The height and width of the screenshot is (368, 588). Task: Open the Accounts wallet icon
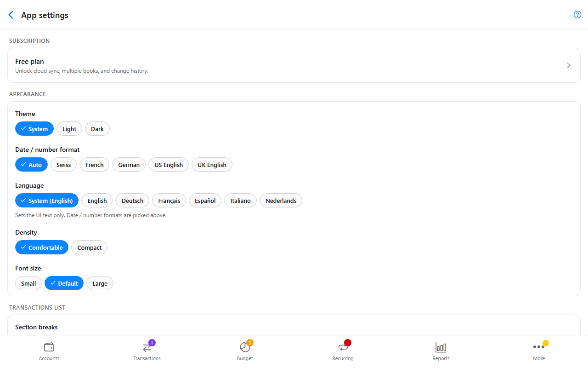(x=49, y=347)
